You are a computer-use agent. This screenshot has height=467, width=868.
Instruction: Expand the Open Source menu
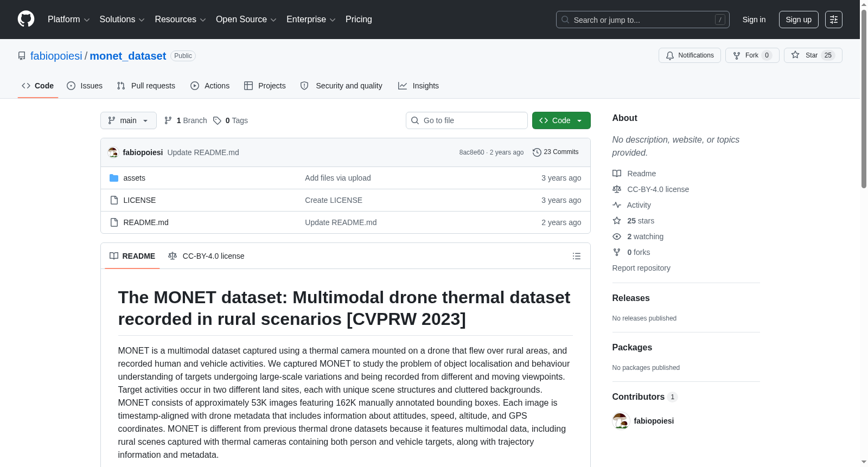(x=246, y=20)
